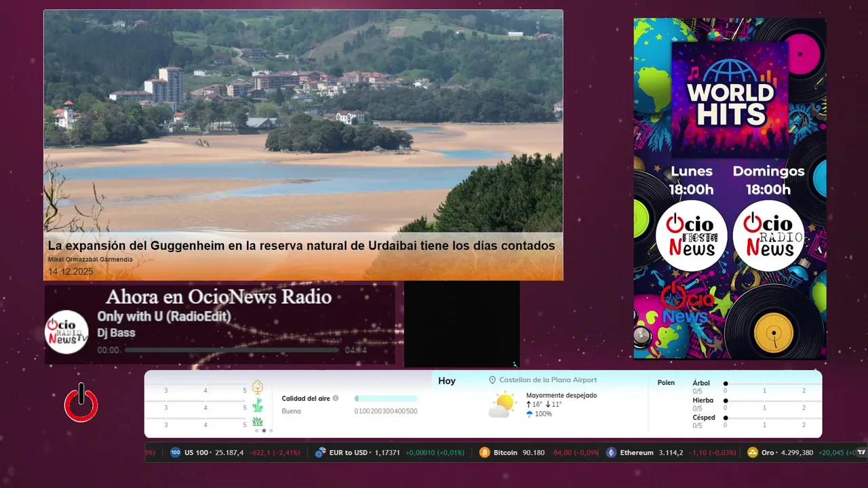Click the orange Bitcoin icon
Image resolution: width=868 pixels, height=488 pixels.
(x=484, y=452)
